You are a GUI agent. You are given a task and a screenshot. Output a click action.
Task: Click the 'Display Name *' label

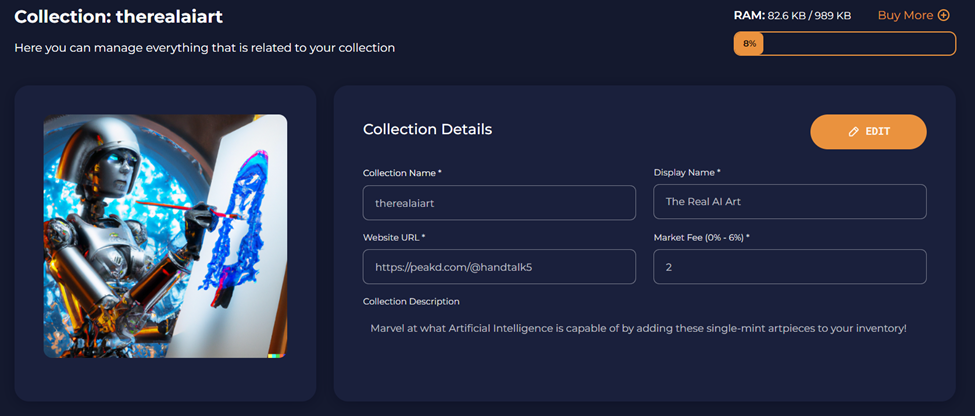pyautogui.click(x=687, y=172)
